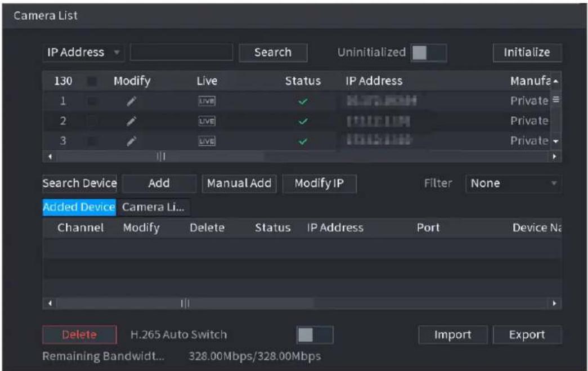This screenshot has height=371, width=588.
Task: Click the pencil modify icon for row 2
Action: tap(131, 121)
